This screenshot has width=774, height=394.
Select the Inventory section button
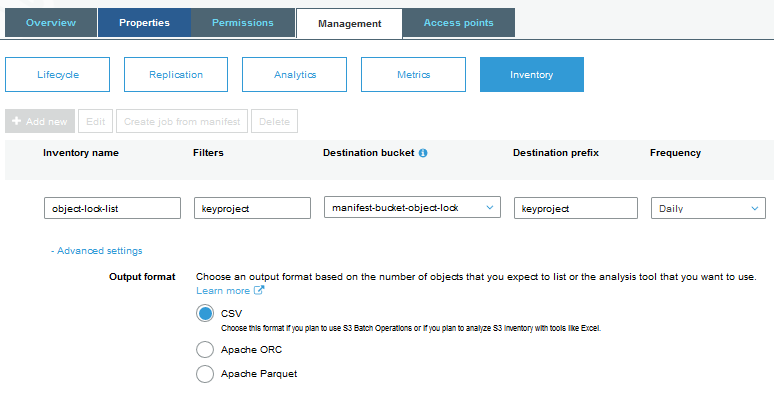tap(532, 75)
